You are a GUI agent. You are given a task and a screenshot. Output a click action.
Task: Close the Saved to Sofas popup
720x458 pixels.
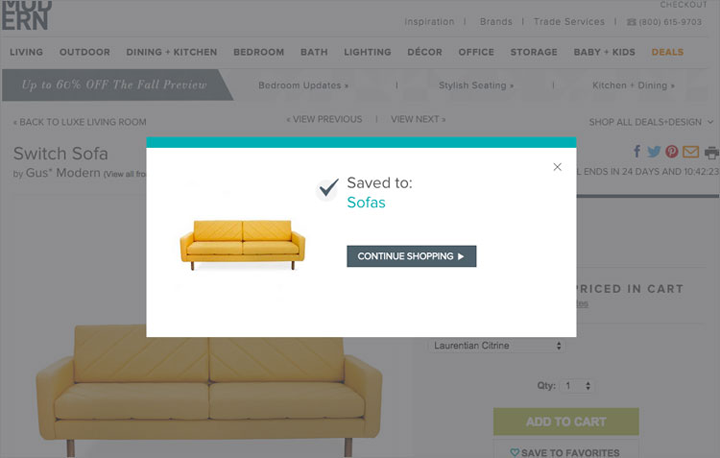[557, 167]
